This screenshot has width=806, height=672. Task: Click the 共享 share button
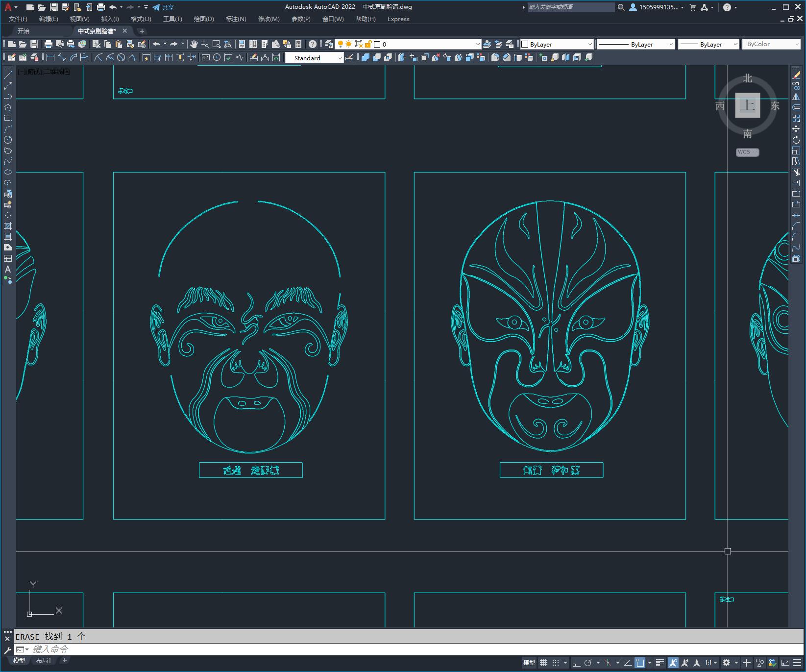click(163, 7)
